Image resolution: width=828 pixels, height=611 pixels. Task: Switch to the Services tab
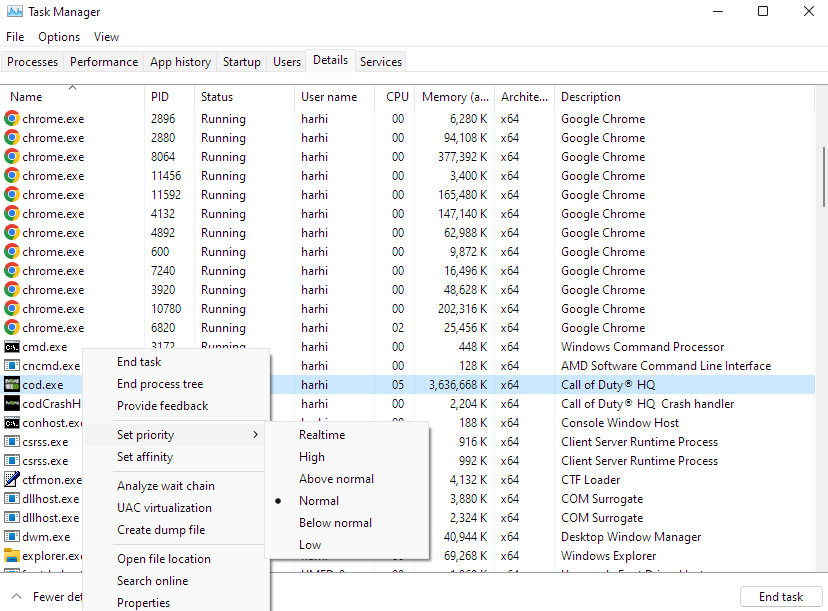point(381,62)
